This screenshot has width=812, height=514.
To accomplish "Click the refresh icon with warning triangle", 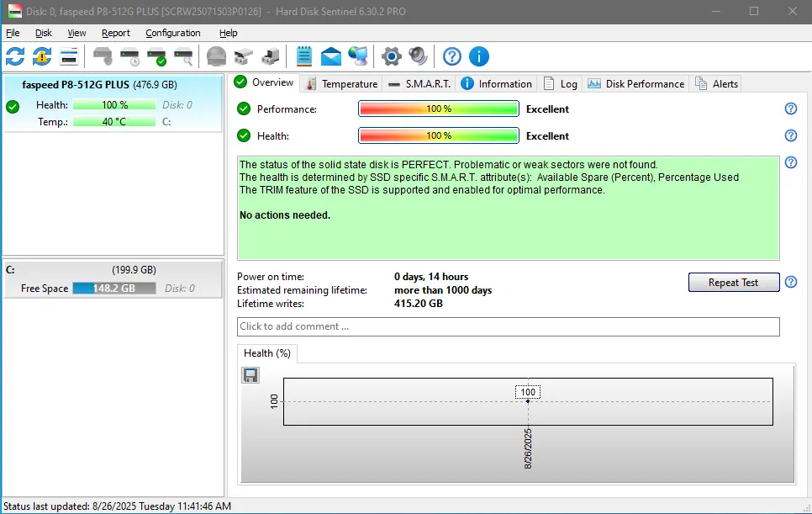I will point(42,56).
